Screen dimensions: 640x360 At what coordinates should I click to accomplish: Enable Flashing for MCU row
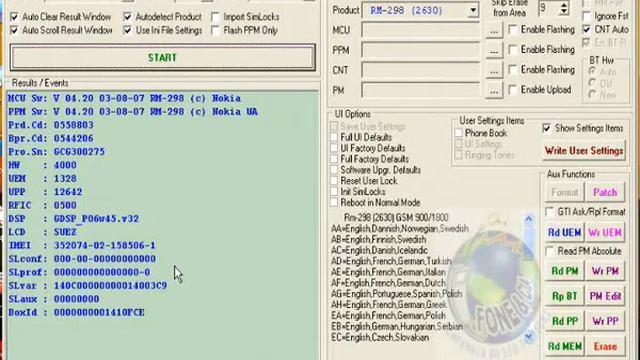pyautogui.click(x=513, y=30)
